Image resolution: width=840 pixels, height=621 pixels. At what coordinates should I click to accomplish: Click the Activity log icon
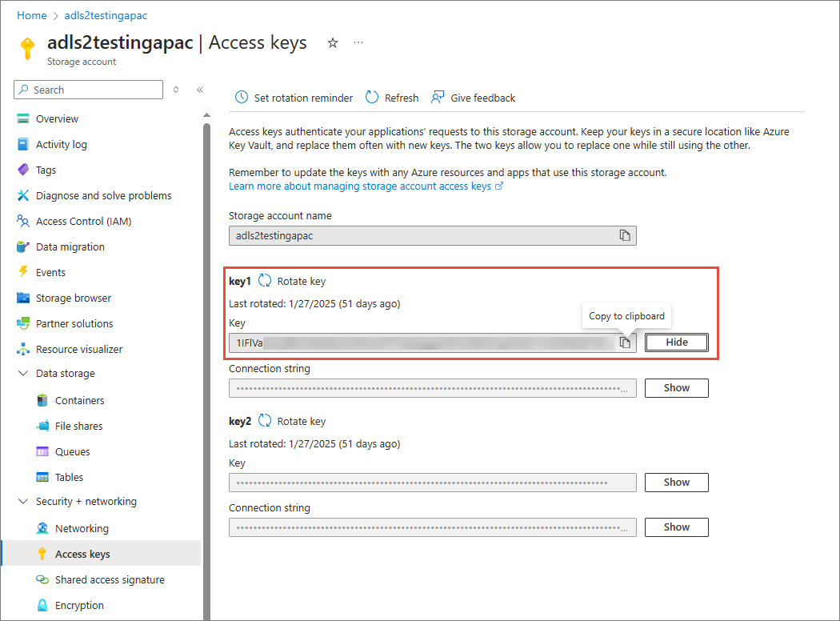tap(23, 144)
